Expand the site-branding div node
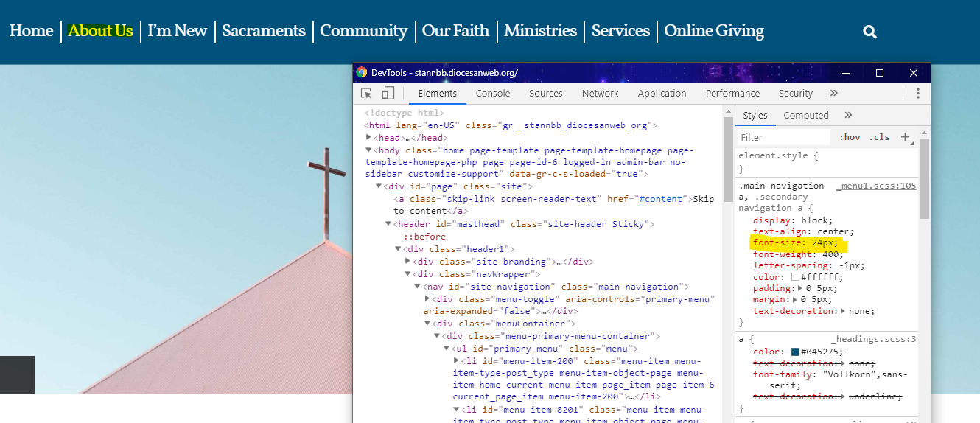 408,262
